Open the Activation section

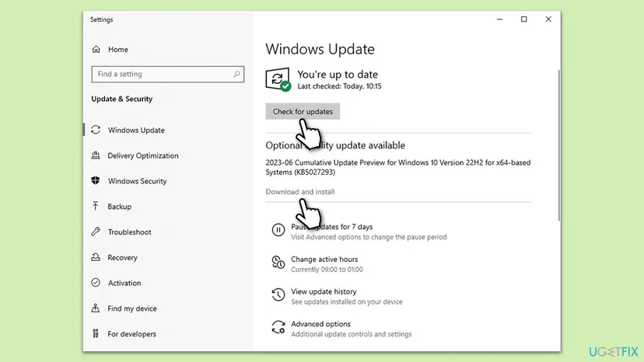click(x=124, y=283)
